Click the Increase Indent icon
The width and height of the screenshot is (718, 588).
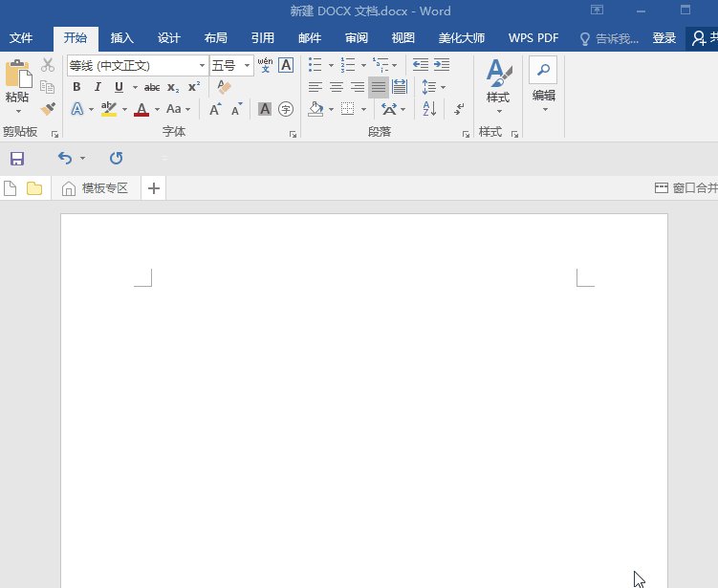point(441,65)
